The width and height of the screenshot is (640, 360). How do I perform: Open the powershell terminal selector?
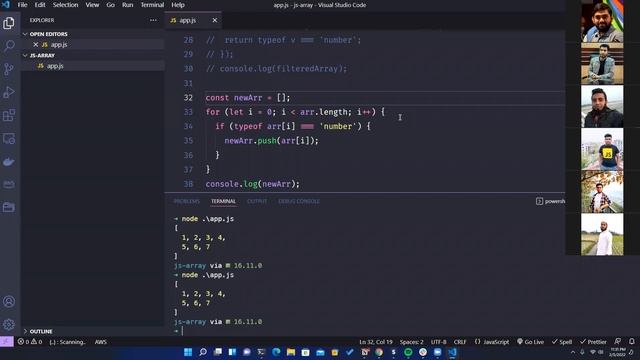coord(551,201)
